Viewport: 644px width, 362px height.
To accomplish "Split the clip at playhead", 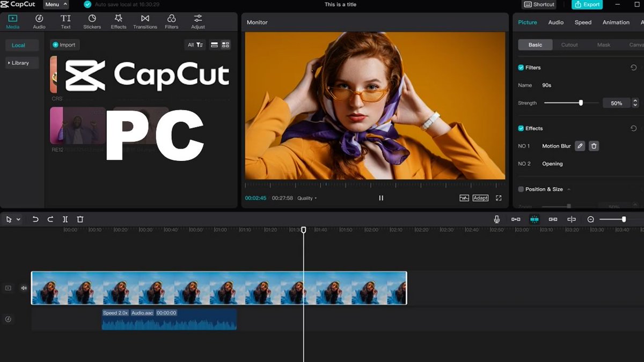I will pyautogui.click(x=65, y=219).
